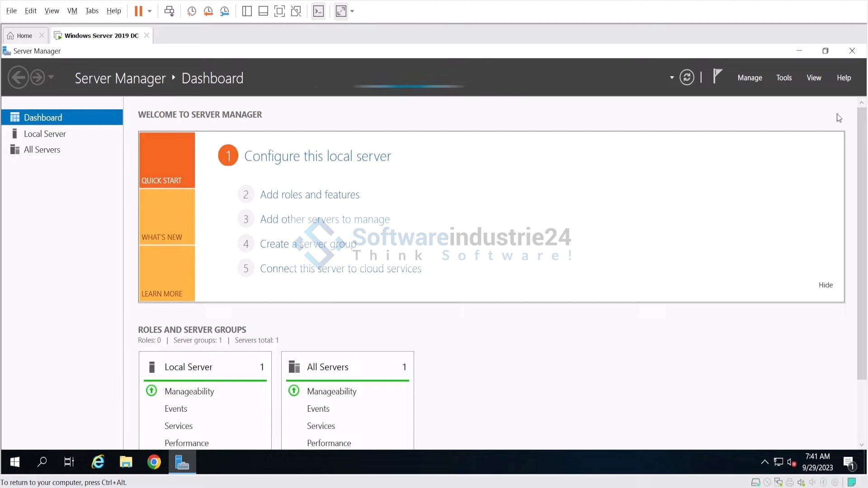Hide the welcome tile

tap(826, 285)
